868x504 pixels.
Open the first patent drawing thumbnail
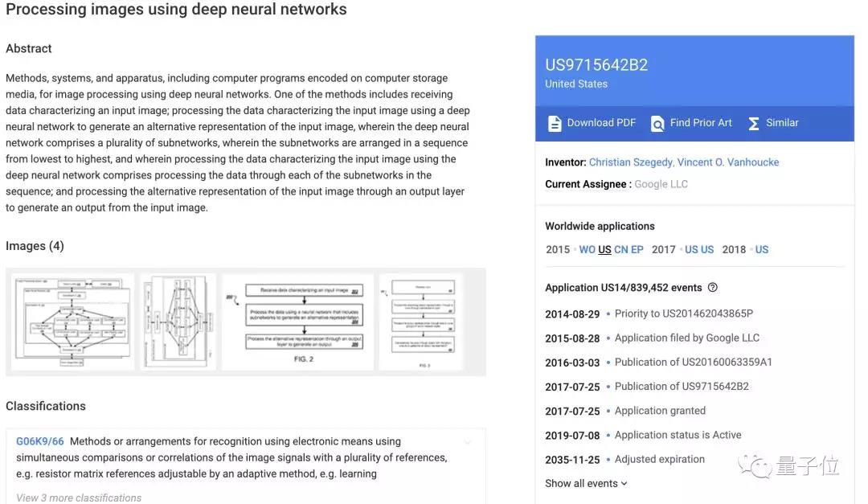(72, 322)
